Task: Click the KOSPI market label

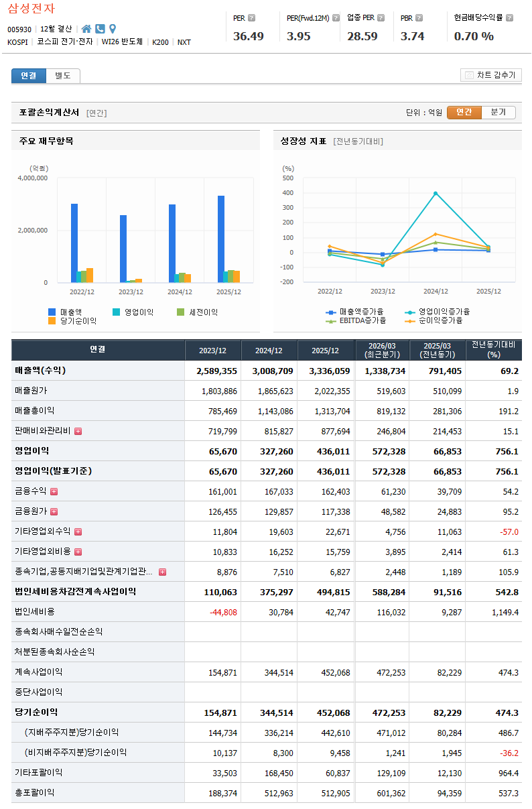Action: tap(19, 42)
